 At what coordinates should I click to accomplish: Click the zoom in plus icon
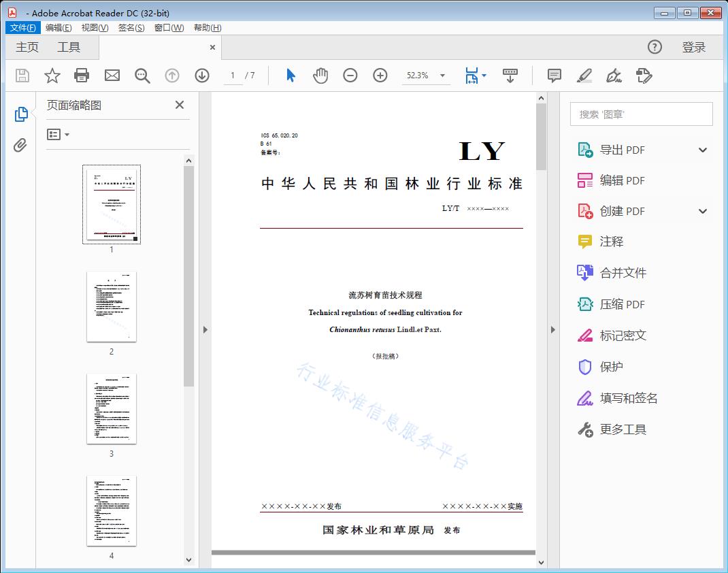pos(380,76)
